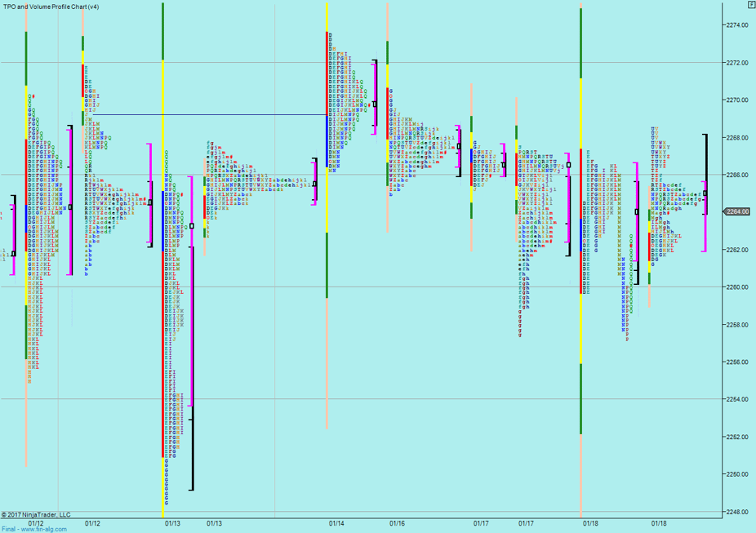Screen dimensions: 756x533
Task: Select the 2270.00 price axis label
Action: pyautogui.click(x=737, y=100)
